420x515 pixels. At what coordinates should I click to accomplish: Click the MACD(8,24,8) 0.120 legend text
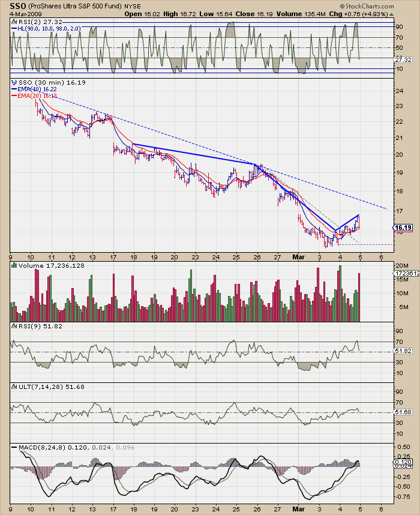53,447
